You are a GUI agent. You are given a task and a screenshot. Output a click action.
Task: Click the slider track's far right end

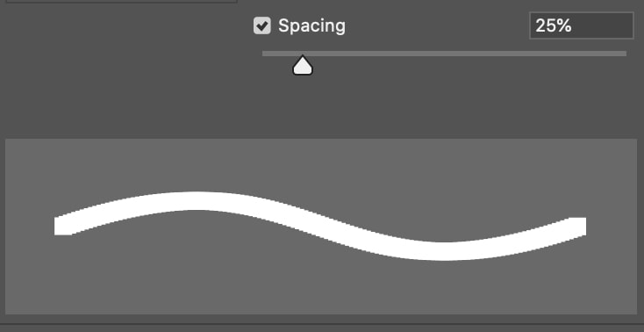(x=624, y=54)
